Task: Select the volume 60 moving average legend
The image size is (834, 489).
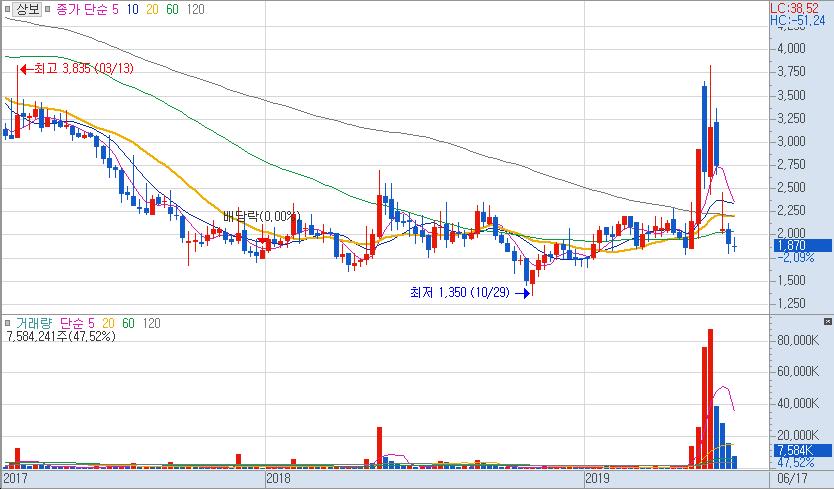Action: click(x=129, y=323)
